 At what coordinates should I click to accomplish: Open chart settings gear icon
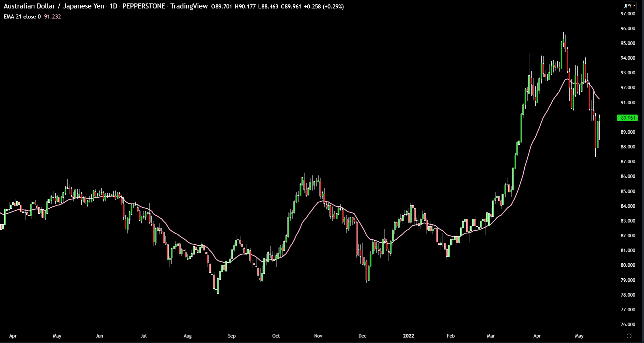[x=629, y=336]
